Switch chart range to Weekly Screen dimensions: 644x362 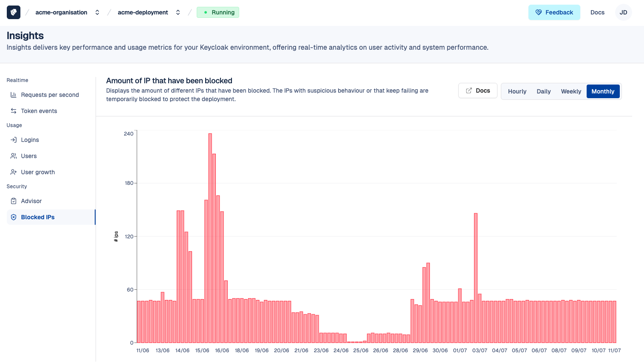click(x=571, y=91)
